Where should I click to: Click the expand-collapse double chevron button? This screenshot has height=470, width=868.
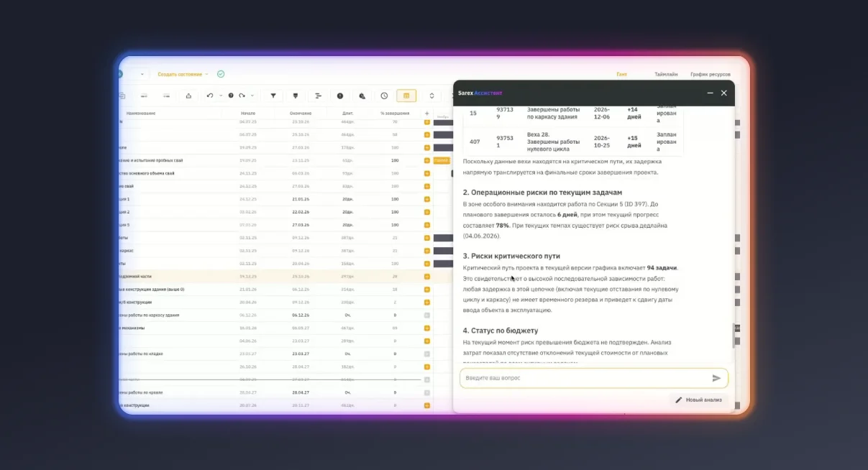(431, 96)
